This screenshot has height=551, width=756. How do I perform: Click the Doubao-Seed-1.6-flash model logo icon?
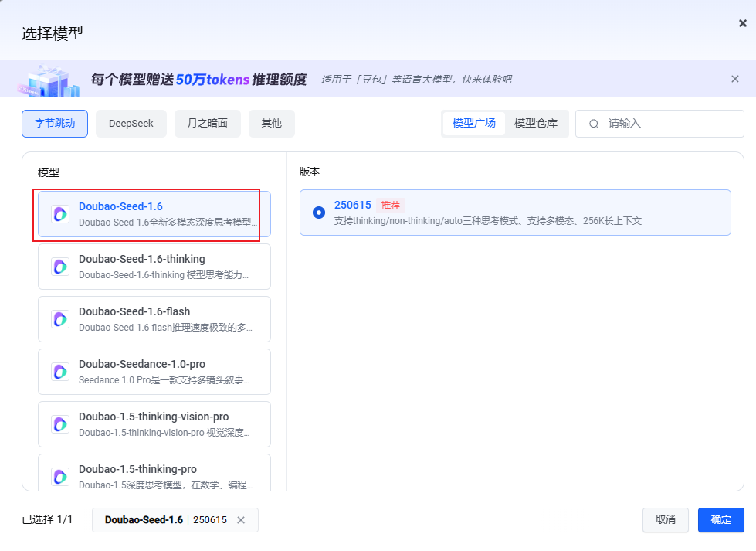click(60, 319)
